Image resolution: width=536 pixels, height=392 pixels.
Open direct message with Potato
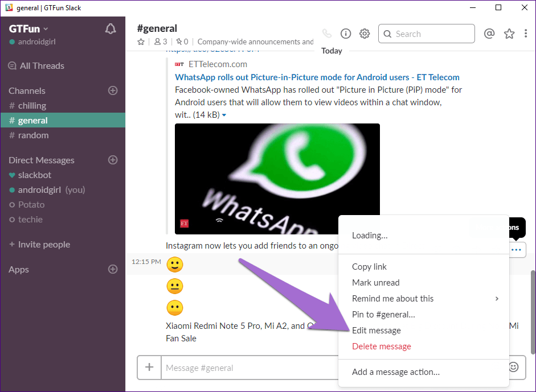click(63, 205)
